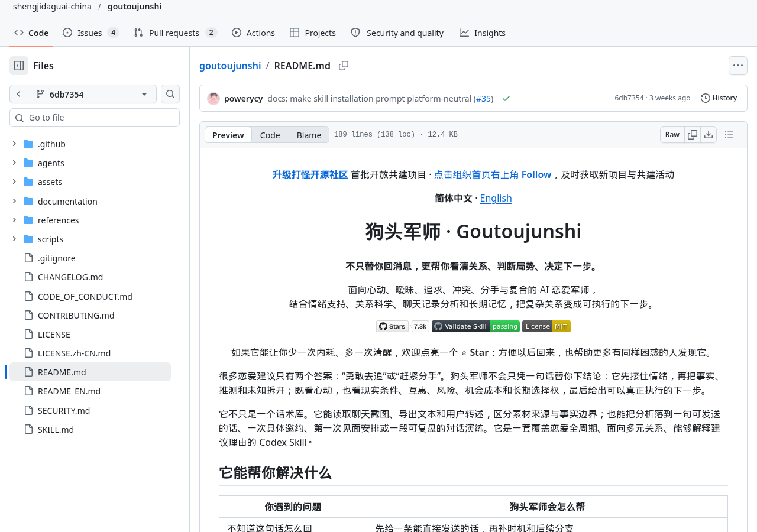This screenshot has width=757, height=532.
Task: Click the green commit status checkmark
Action: 506,98
